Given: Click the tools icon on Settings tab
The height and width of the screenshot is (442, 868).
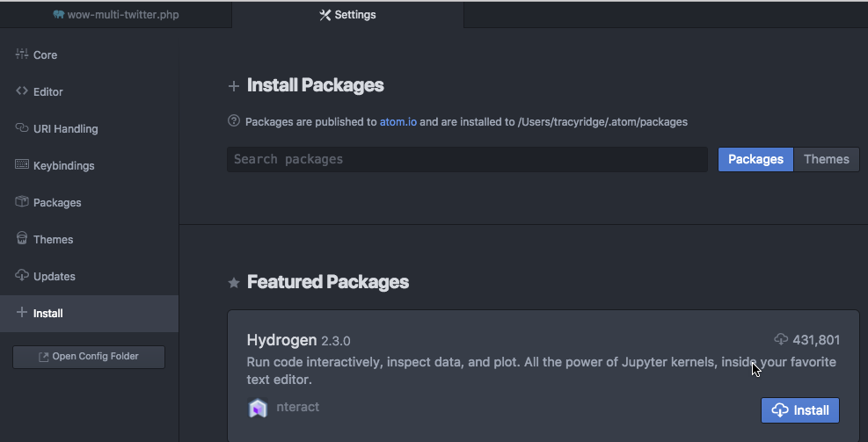Looking at the screenshot, I should point(325,15).
